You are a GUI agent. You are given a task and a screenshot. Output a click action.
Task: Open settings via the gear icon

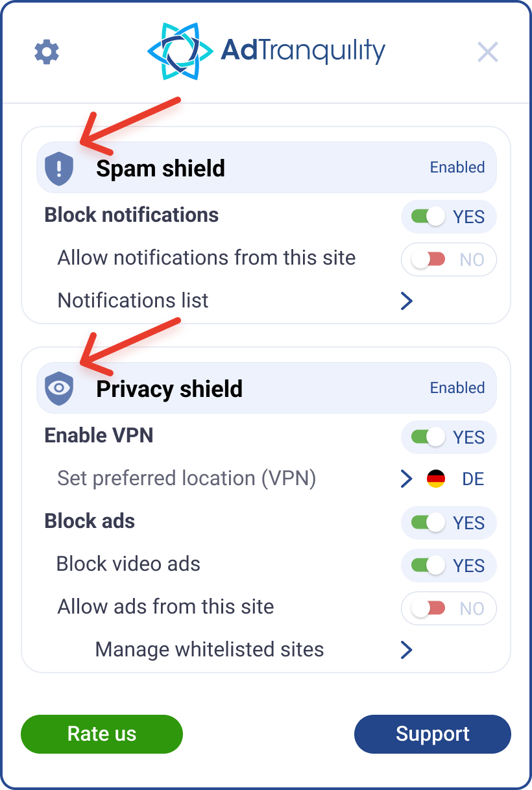pos(47,51)
